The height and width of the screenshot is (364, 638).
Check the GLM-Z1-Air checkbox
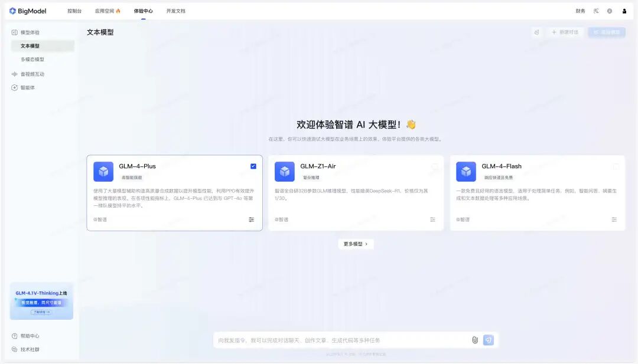435,166
